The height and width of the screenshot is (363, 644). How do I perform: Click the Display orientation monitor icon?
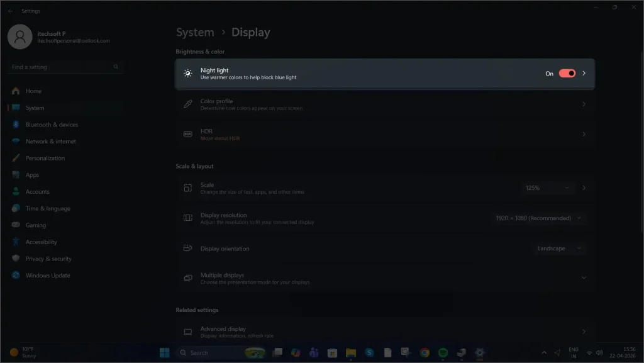pyautogui.click(x=187, y=248)
